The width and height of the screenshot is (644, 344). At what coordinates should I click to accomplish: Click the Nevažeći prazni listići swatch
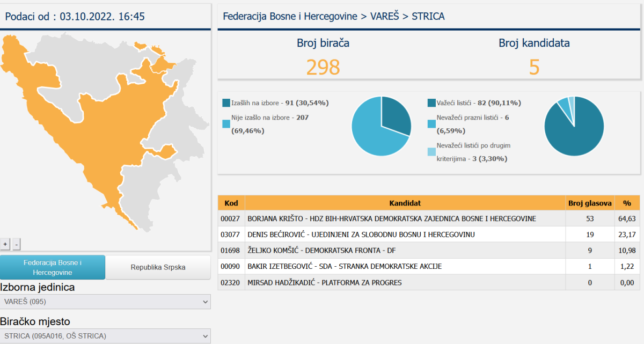pos(432,124)
